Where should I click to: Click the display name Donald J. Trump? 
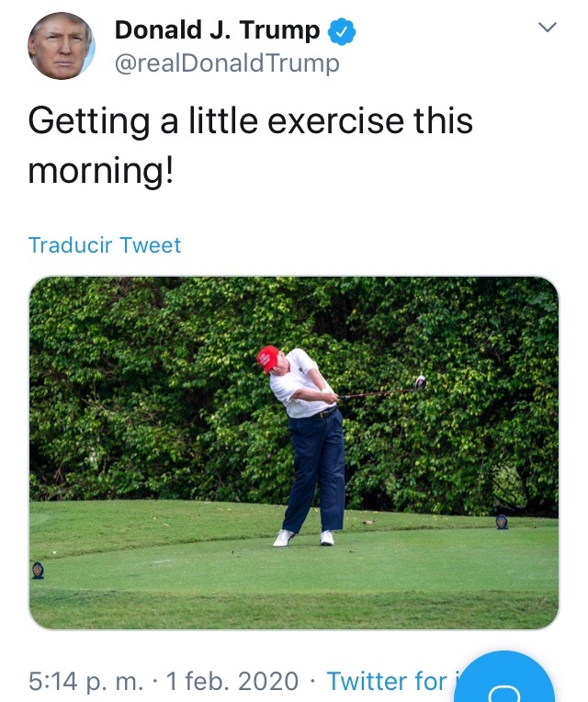pos(218,30)
